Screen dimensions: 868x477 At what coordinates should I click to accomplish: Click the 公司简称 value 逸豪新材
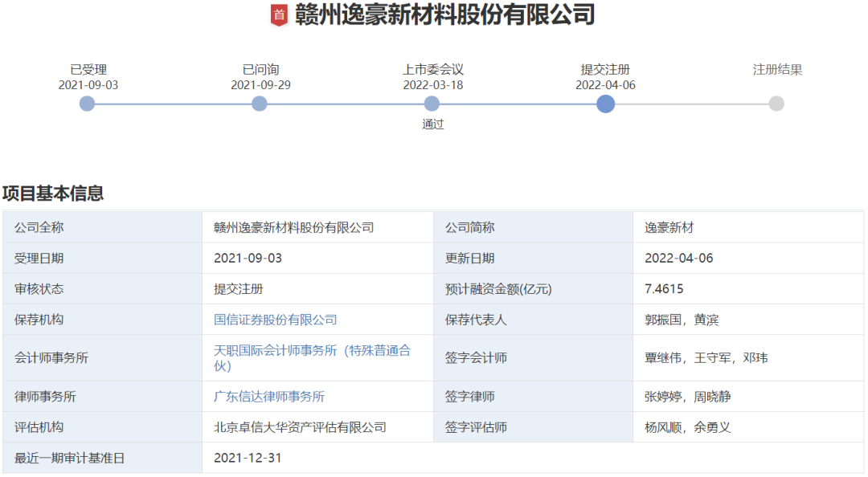tap(669, 227)
